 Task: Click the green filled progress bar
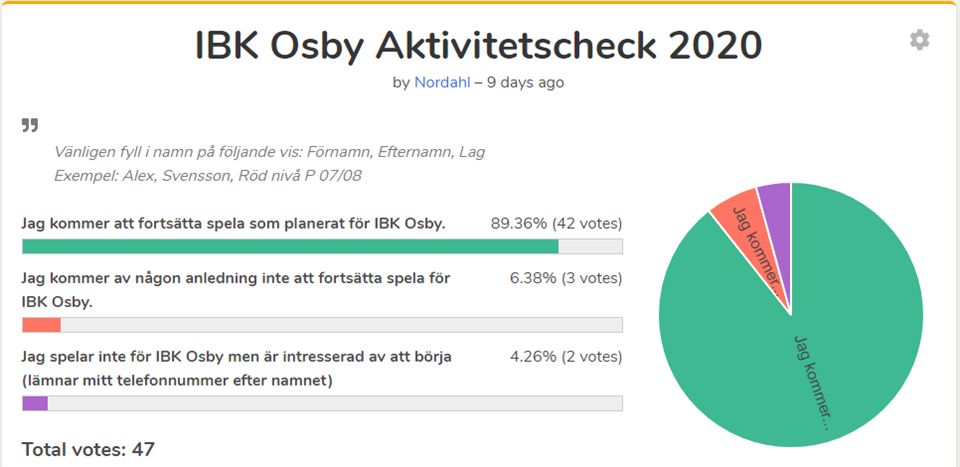[290, 247]
